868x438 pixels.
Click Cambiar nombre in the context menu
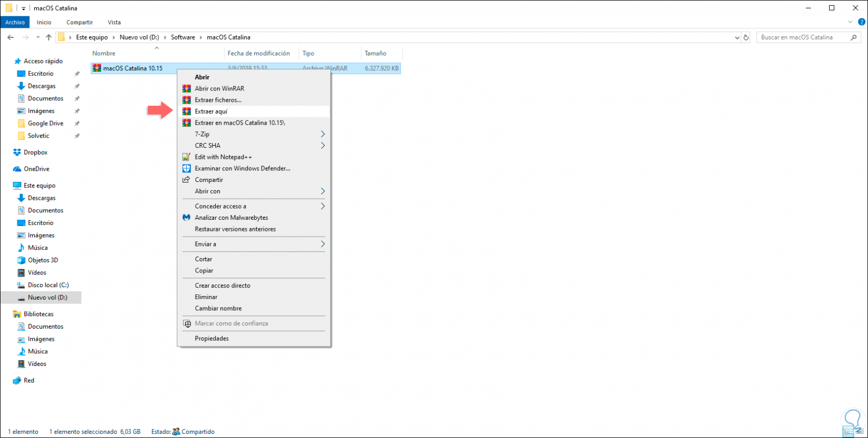tap(254, 309)
